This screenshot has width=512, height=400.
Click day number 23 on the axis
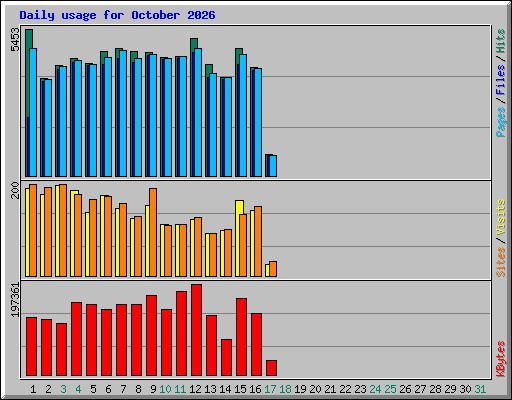point(360,389)
